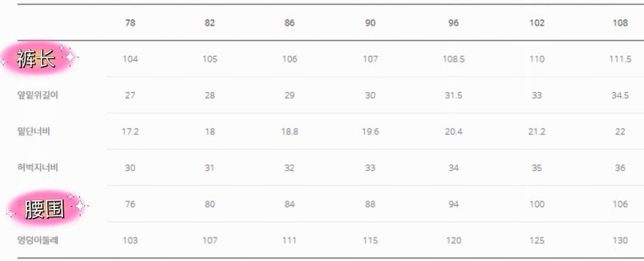Viewport: 644px width, 261px height.
Task: Click the pink 腰围 label sticker
Action: 44,208
